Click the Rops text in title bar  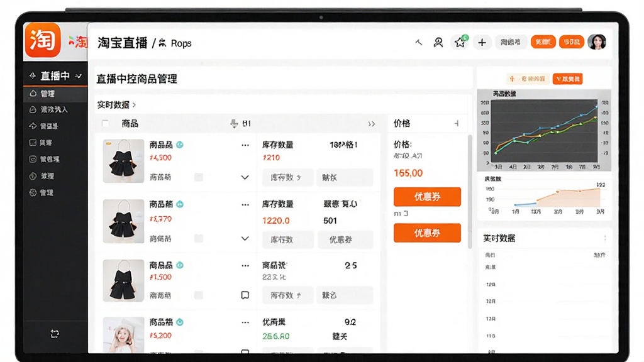181,43
